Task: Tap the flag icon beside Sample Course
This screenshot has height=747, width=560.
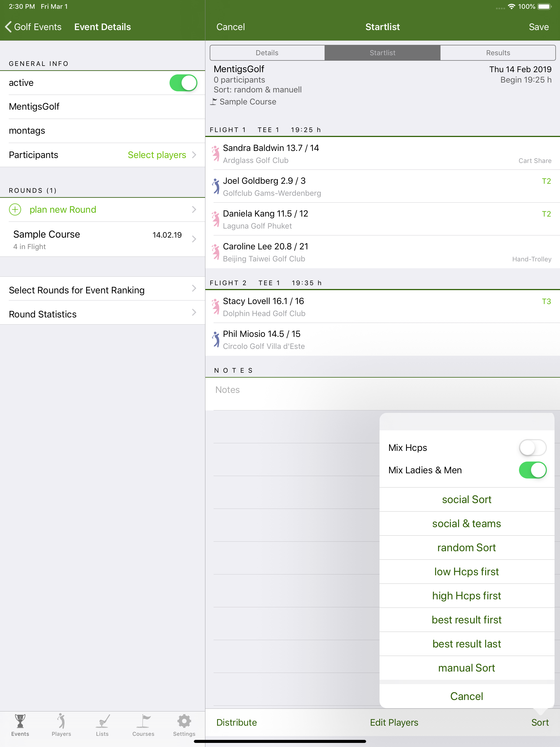Action: point(214,101)
